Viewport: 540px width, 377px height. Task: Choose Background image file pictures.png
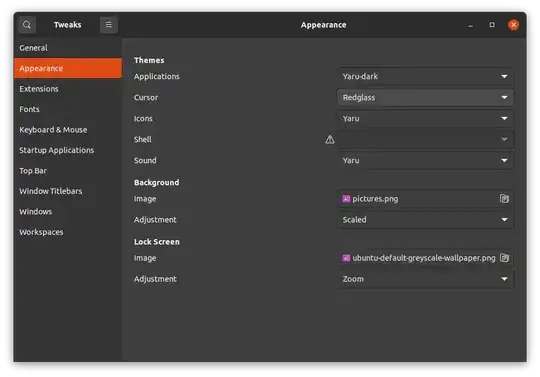(x=425, y=199)
